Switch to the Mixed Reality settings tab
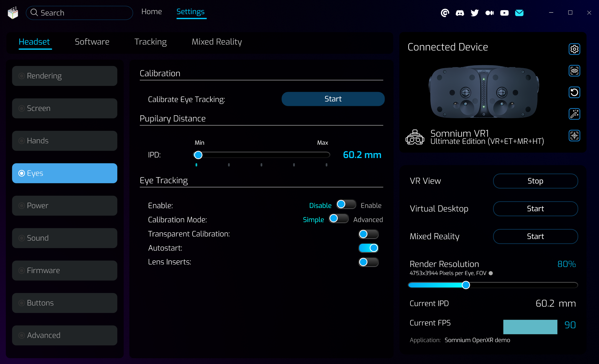Image resolution: width=599 pixels, height=364 pixels. click(217, 42)
